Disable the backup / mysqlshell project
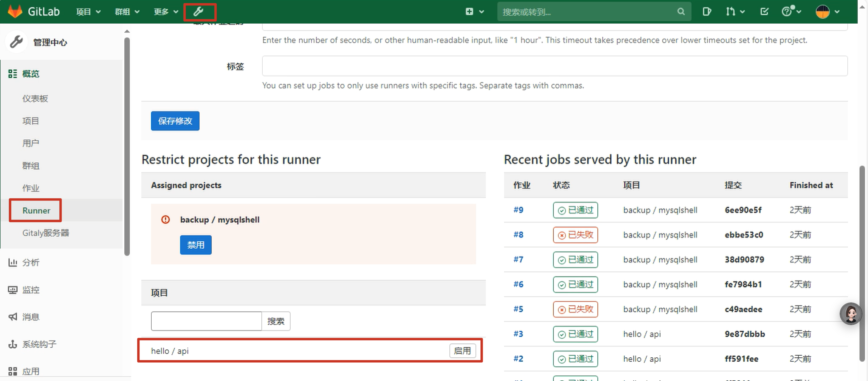Screen dimensions: 868x381 (x=195, y=245)
